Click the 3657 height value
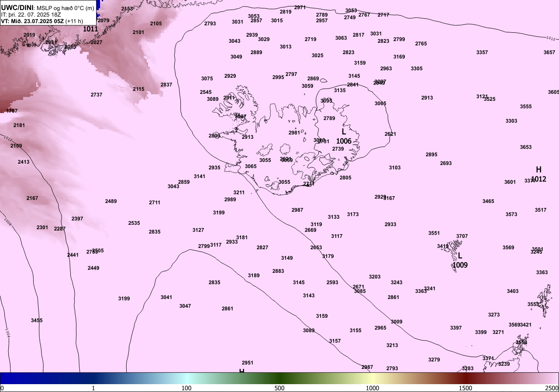This screenshot has width=559, height=392. pyautogui.click(x=549, y=52)
